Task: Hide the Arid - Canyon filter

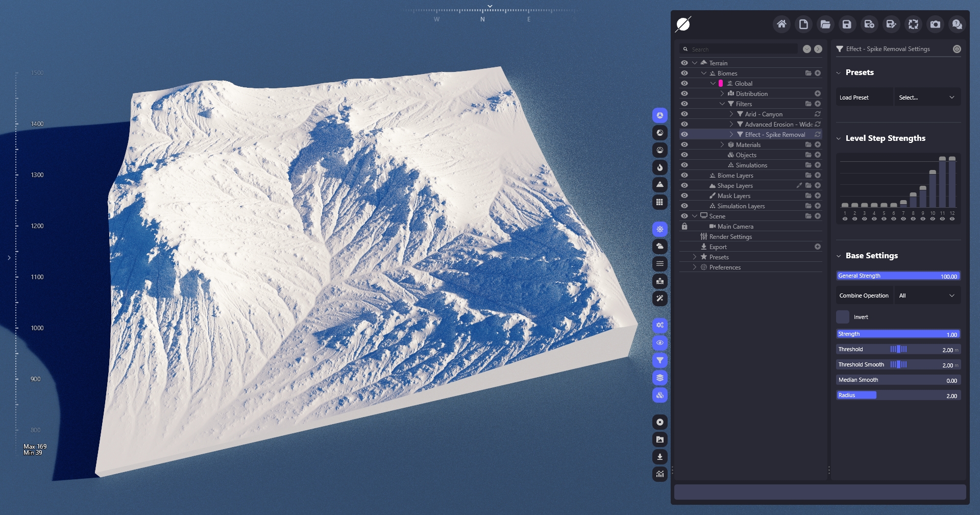Action: click(x=684, y=114)
